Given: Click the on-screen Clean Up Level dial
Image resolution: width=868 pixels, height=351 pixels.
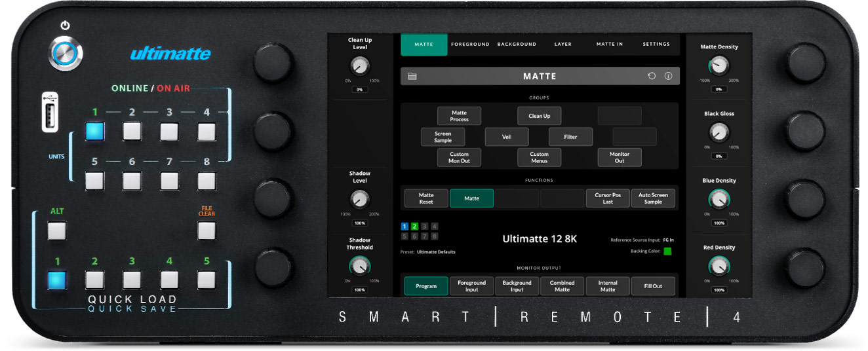Looking at the screenshot, I should [360, 65].
